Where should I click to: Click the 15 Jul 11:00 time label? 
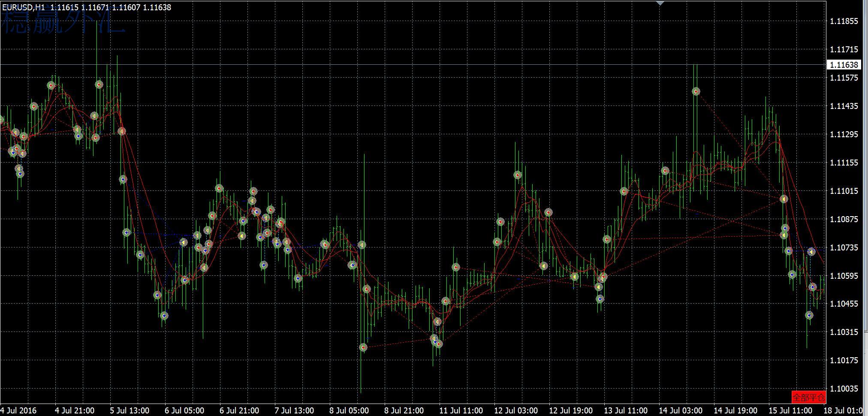790,410
